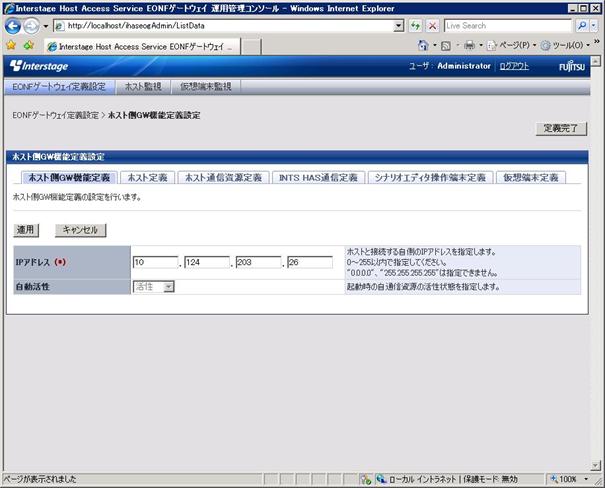This screenshot has height=488, width=605.
Task: Select the Interstage Host Access Service browser tab
Action: click(x=142, y=47)
